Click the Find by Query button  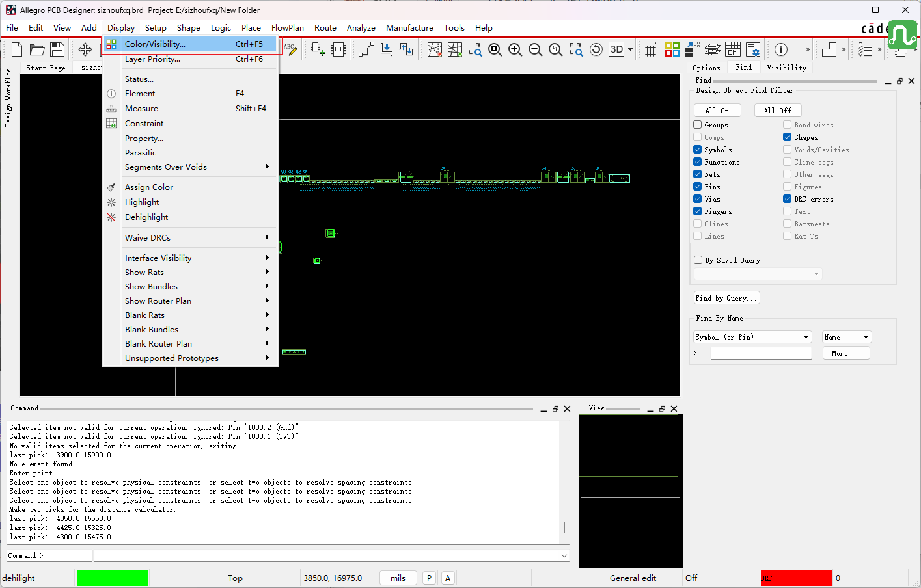727,298
